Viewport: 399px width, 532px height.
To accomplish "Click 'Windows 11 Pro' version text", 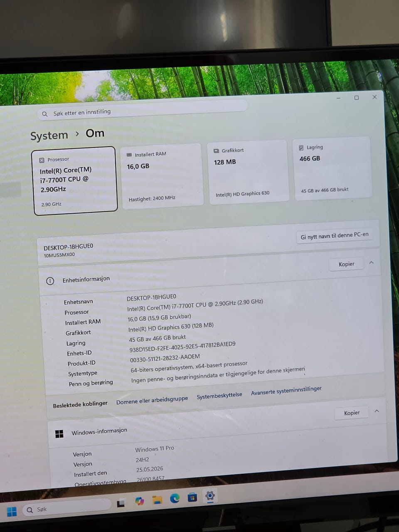I will (155, 449).
